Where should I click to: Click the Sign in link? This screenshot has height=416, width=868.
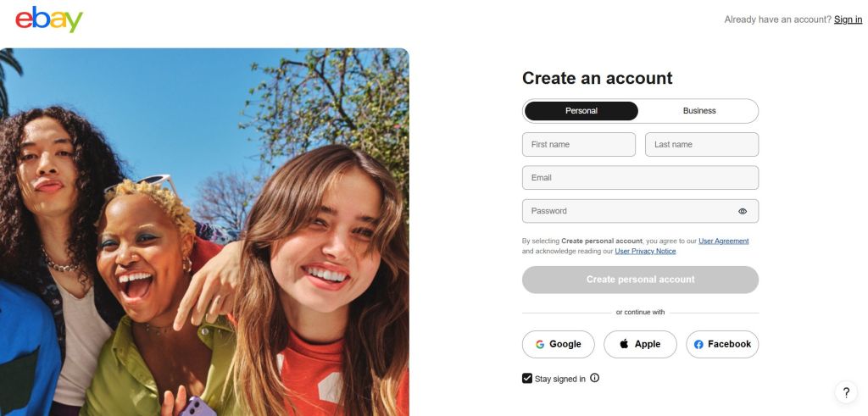point(848,19)
